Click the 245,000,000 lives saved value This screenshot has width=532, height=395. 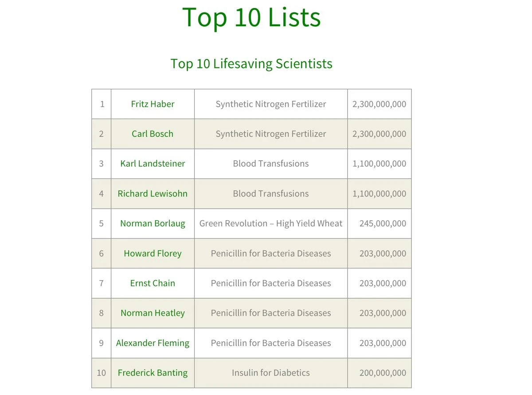tap(383, 224)
